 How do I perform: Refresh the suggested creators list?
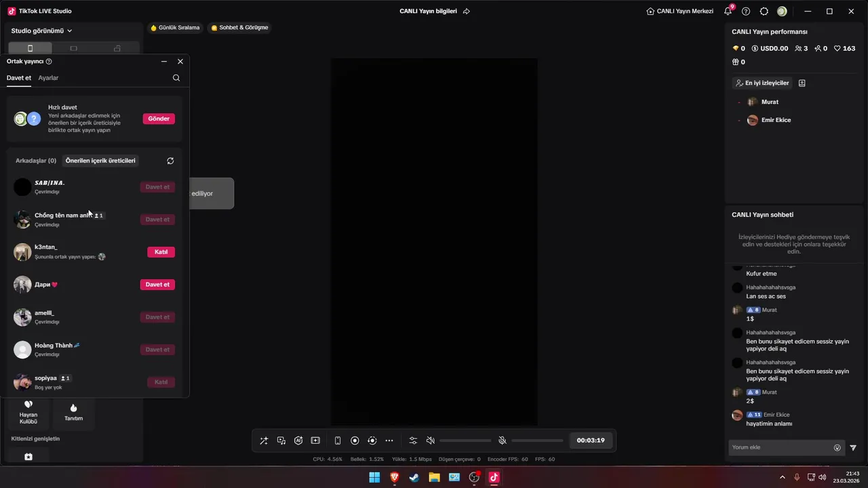(170, 161)
